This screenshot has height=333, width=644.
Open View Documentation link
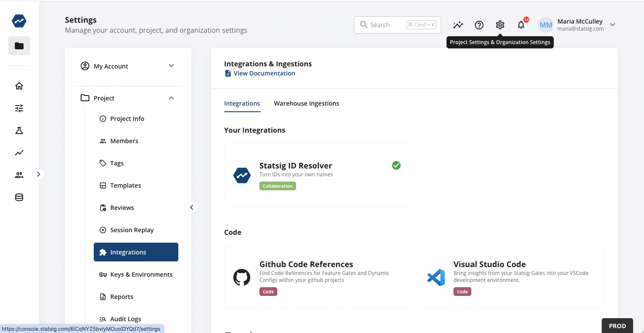(x=264, y=73)
